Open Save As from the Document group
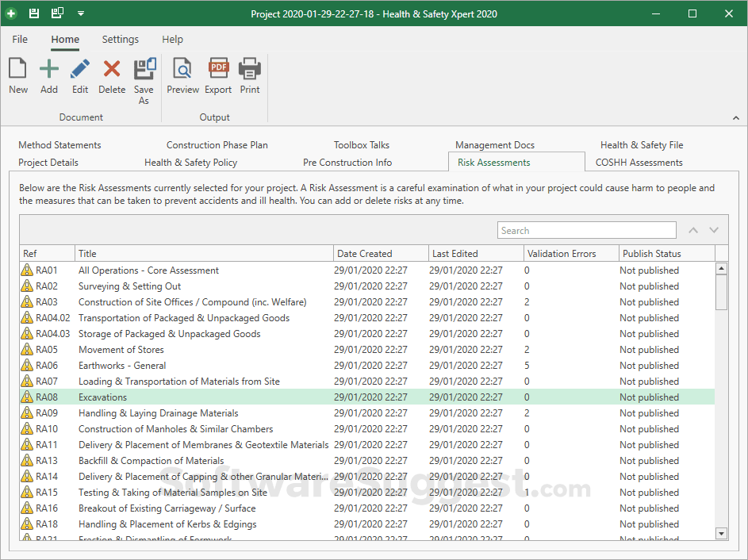 coord(144,75)
